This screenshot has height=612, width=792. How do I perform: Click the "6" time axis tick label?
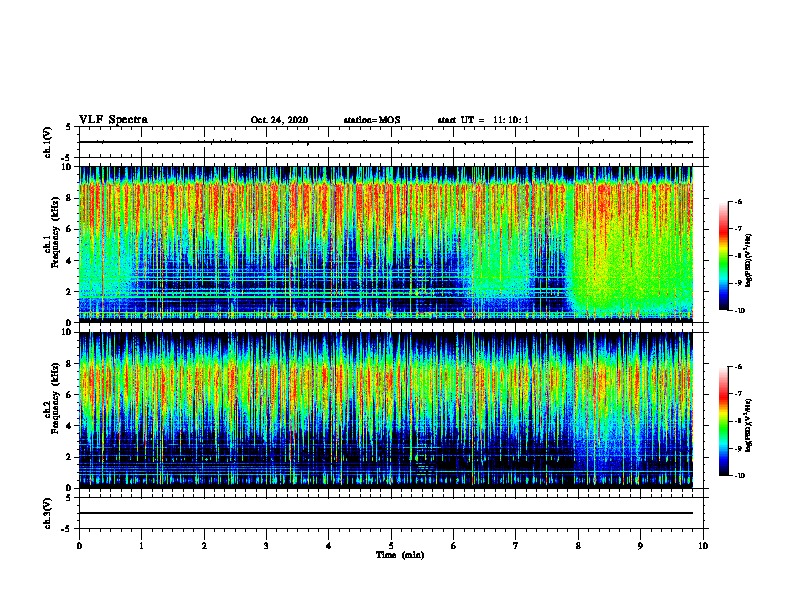454,546
